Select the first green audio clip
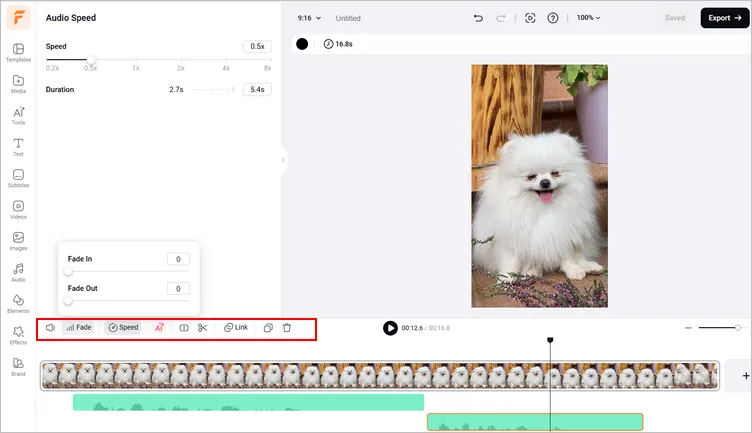The image size is (752, 433). tap(248, 402)
